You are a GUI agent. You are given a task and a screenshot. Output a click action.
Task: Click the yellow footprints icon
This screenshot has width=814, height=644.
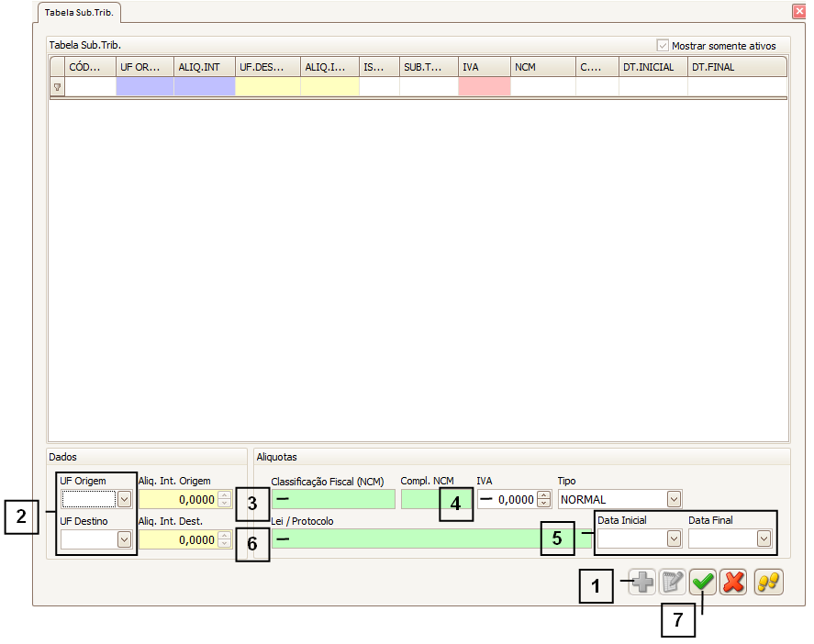click(x=769, y=583)
